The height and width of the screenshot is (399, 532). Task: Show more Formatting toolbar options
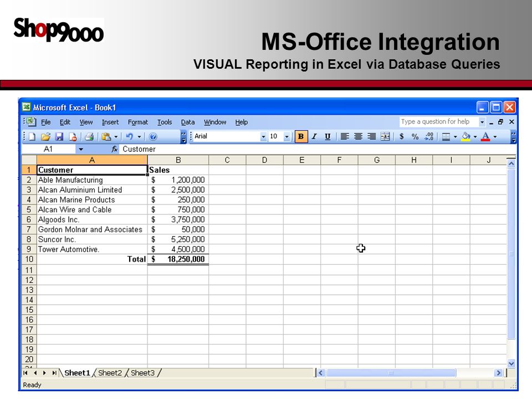pos(514,137)
